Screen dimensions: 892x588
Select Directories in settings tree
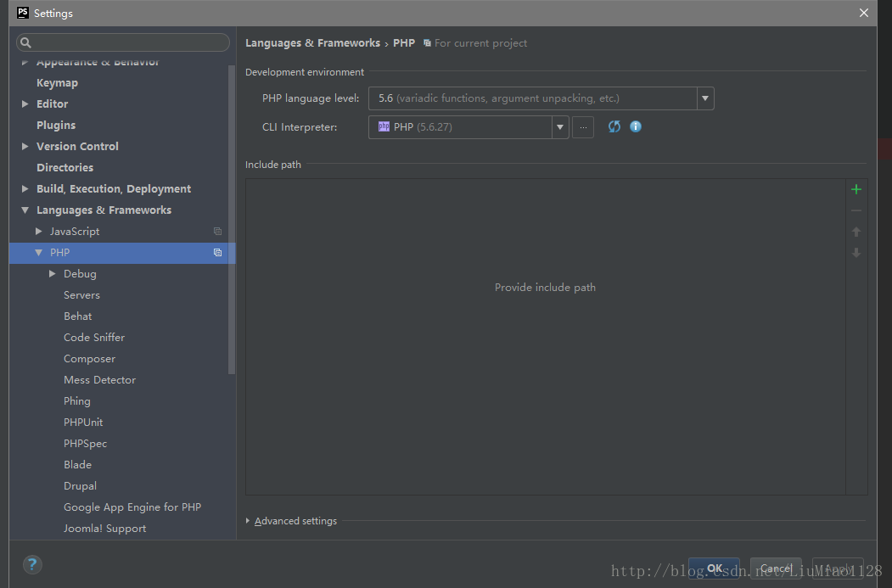(65, 168)
